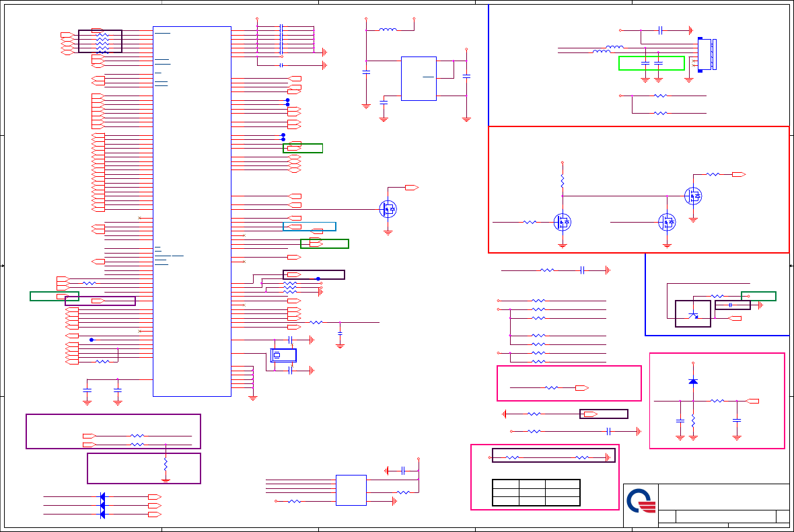
Task: Select the large central IC body rectangle
Action: pyautogui.click(x=192, y=212)
